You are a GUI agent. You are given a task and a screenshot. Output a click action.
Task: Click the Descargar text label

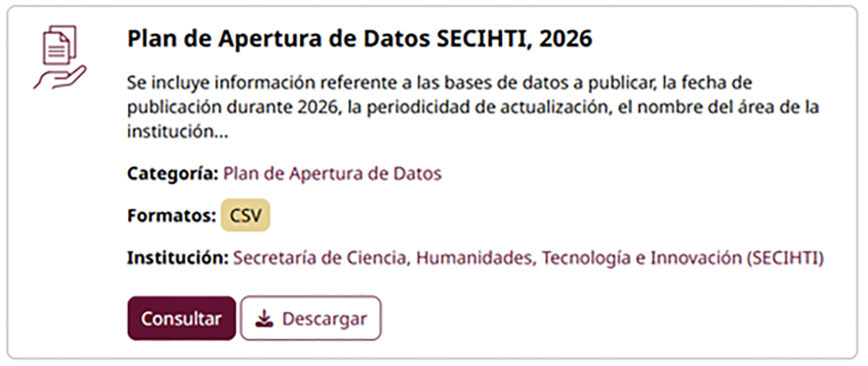click(324, 318)
